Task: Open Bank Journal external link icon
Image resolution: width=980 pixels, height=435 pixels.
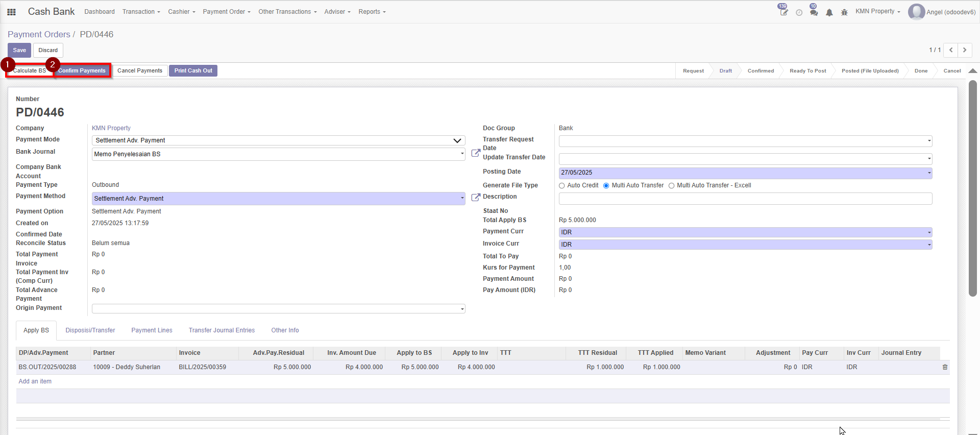Action: [475, 153]
